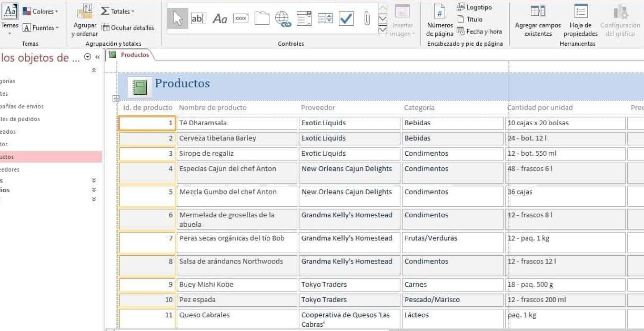This screenshot has height=331, width=644.
Task: Add a Logotipo to the report
Action: [475, 7]
